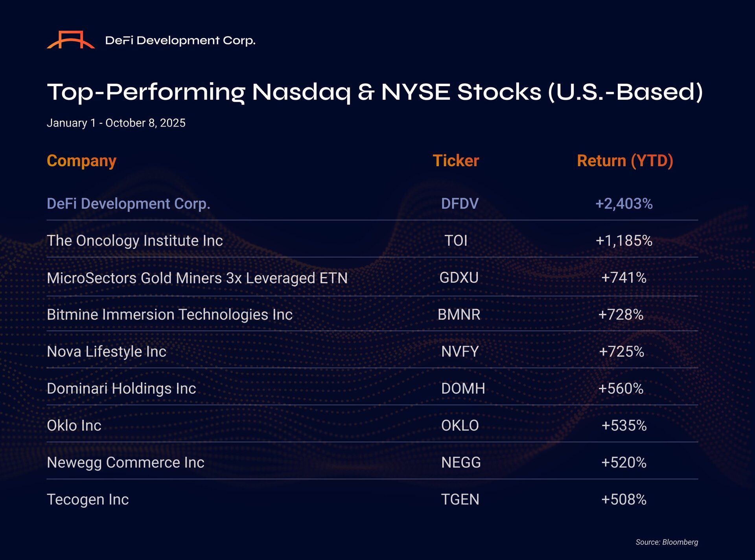Screen dimensions: 755x560
Task: Select the DeFi Development Corp. table row name
Action: click(128, 204)
